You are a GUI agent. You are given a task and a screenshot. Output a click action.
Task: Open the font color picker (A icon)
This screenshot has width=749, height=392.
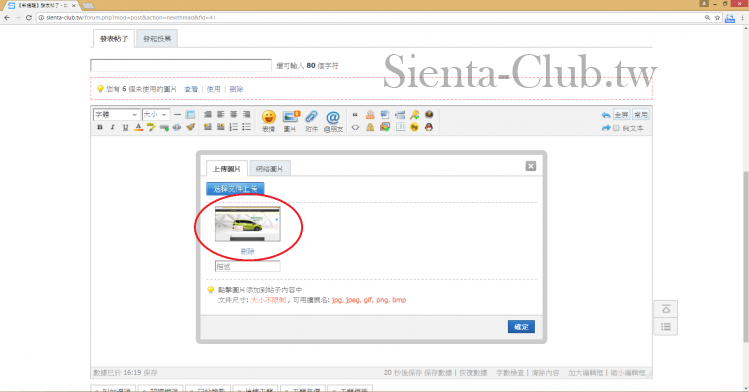(x=138, y=127)
